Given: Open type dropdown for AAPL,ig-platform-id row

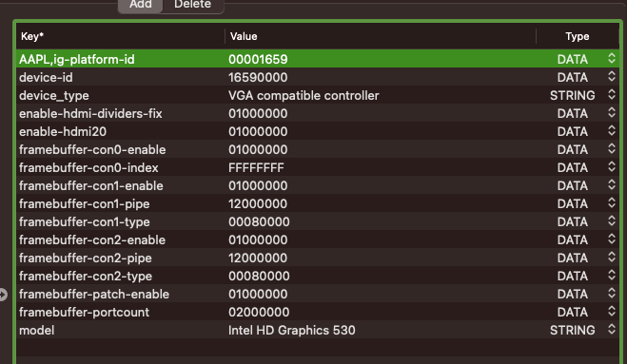Looking at the screenshot, I should 612,58.
